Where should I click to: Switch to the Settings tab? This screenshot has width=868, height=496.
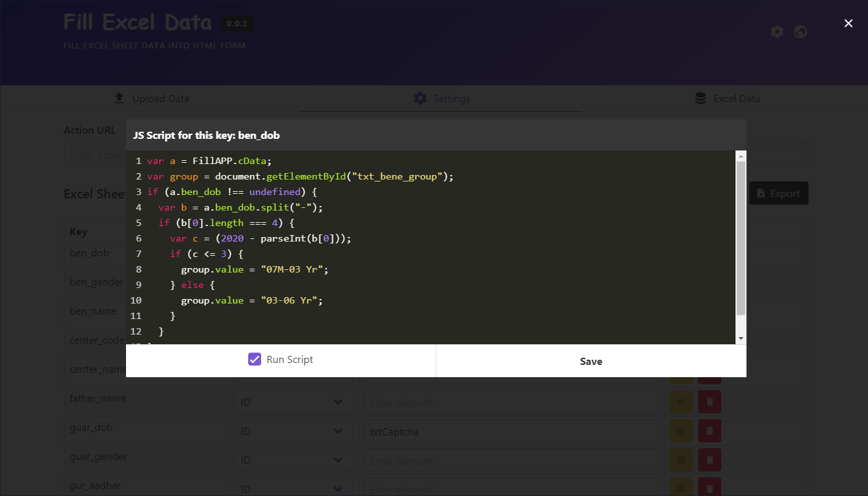point(441,99)
